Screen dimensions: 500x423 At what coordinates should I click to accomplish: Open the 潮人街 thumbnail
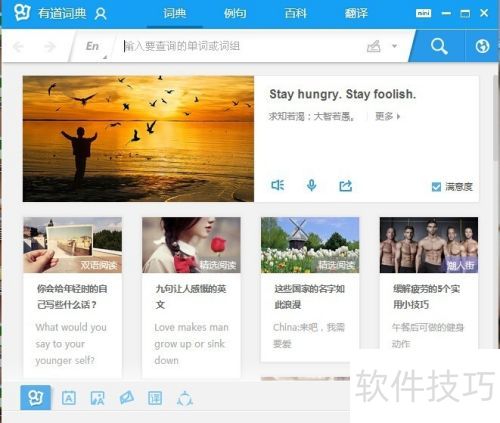(429, 245)
